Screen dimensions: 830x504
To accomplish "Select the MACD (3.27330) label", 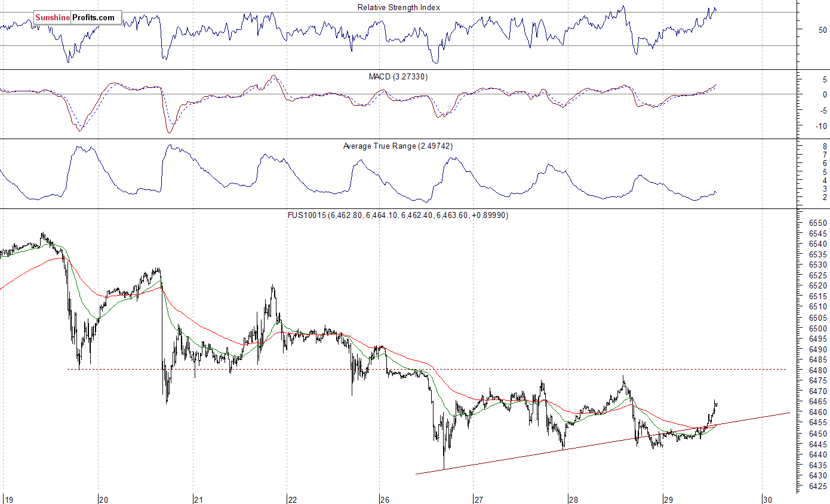I will tap(398, 77).
